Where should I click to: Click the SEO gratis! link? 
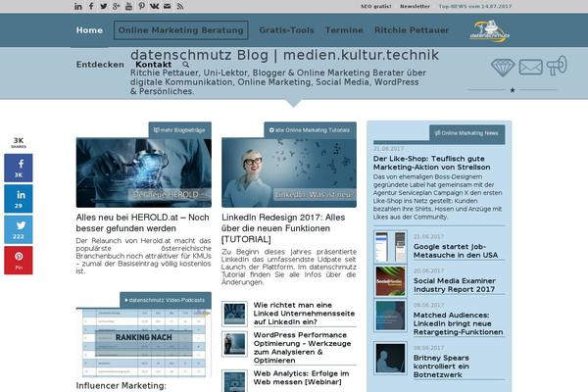click(375, 7)
